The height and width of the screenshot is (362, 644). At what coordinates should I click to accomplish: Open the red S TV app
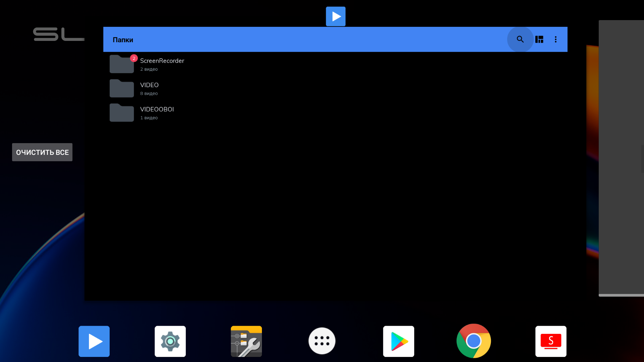tap(551, 341)
